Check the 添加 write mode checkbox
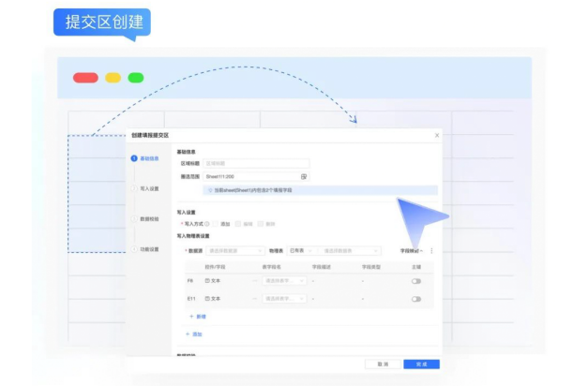Screen dimensions: 588x386 pyautogui.click(x=215, y=224)
